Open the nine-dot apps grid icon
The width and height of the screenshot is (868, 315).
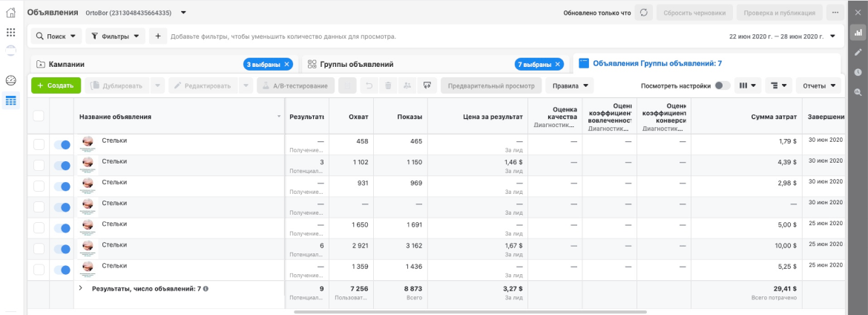pos(10,33)
